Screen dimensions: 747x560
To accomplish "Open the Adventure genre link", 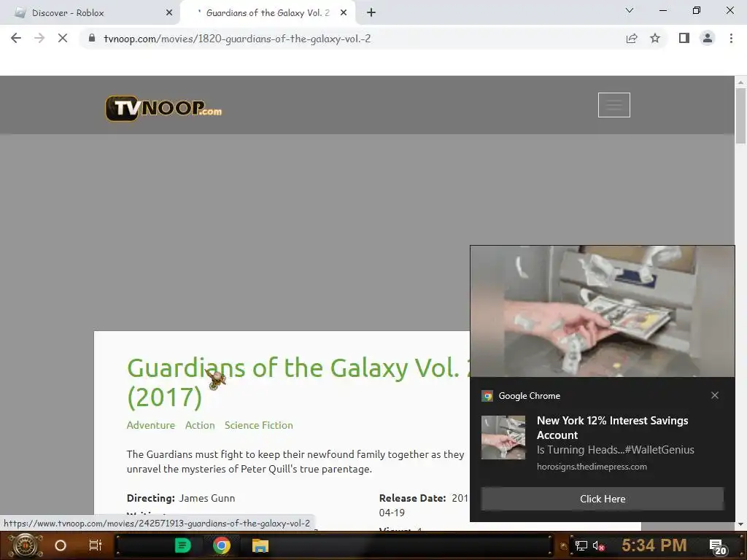I will [x=151, y=425].
